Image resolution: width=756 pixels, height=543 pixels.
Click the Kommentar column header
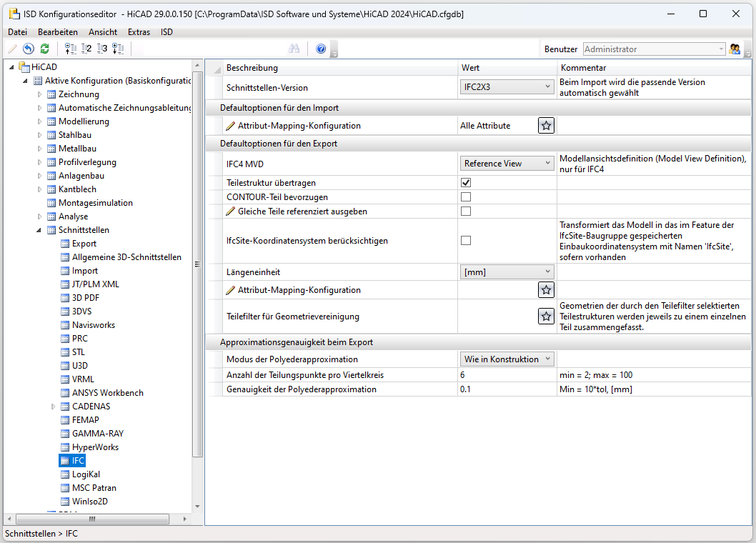[x=655, y=68]
